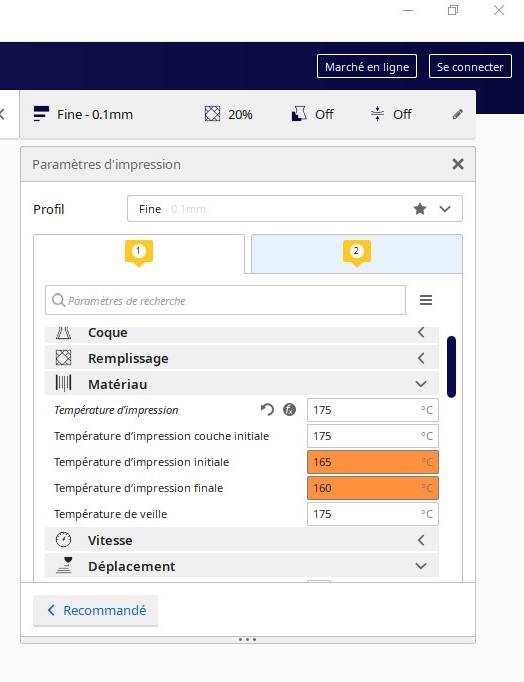Screen dimensions: 524x682
Task: Click the pencil edit icon
Action: pyautogui.click(x=457, y=114)
